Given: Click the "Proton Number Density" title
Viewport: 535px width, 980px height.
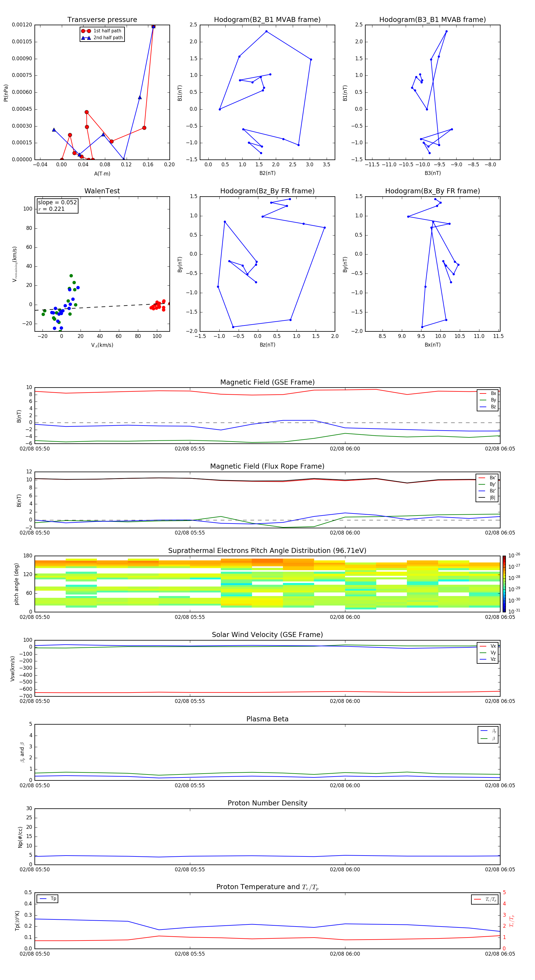Looking at the screenshot, I should pyautogui.click(x=267, y=803).
